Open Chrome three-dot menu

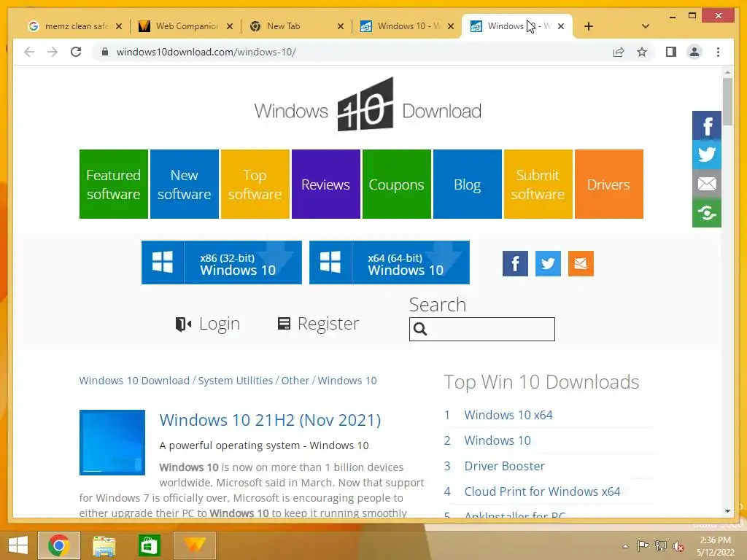pos(718,52)
